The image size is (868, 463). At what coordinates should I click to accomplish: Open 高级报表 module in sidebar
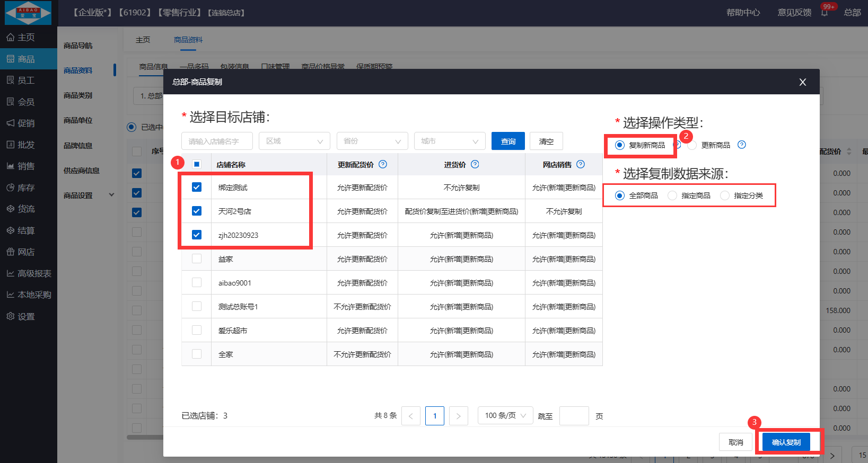29,273
